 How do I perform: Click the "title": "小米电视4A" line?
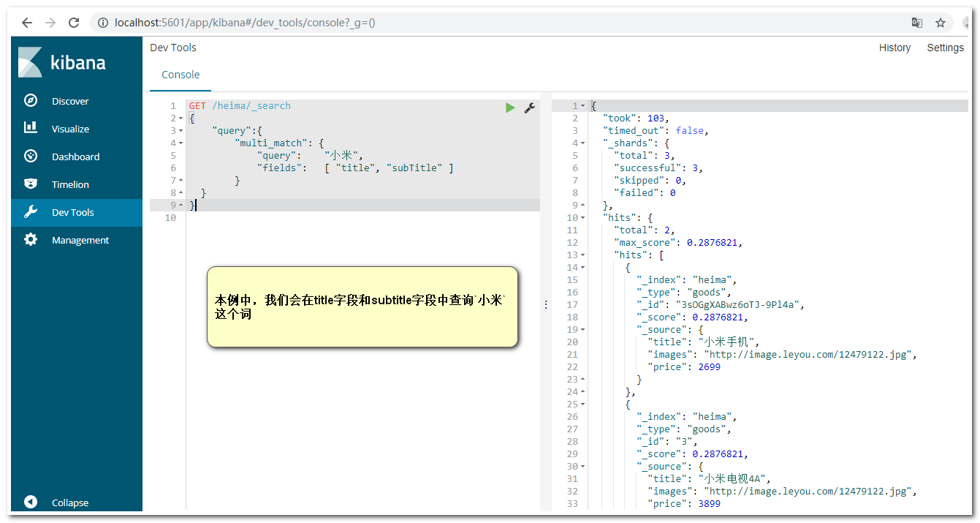tap(709, 479)
